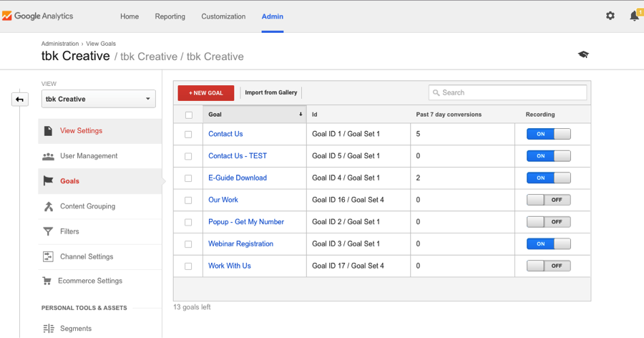Sort by the Goal column header arrow
Screen dimensions: 644x338
[x=301, y=115]
